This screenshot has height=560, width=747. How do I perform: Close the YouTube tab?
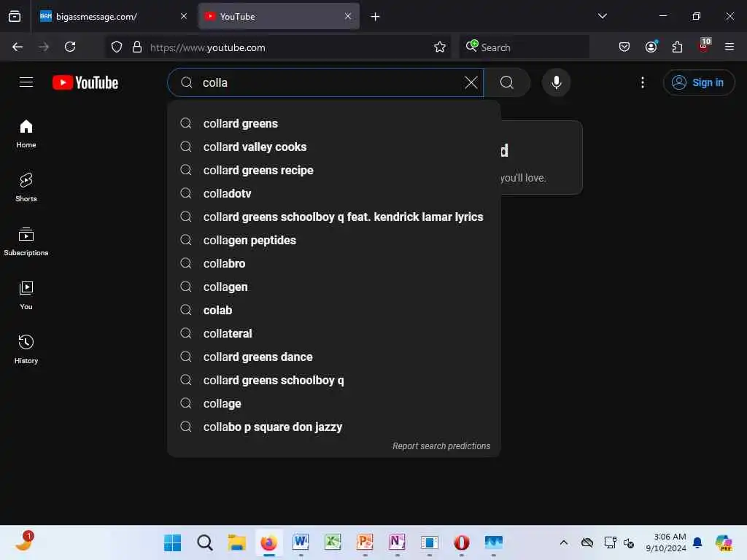348,16
